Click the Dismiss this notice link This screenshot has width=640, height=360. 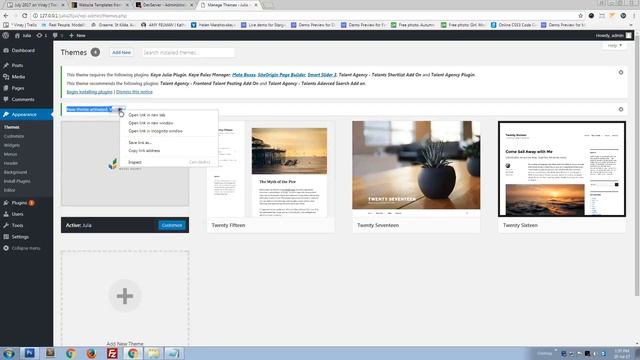134,92
